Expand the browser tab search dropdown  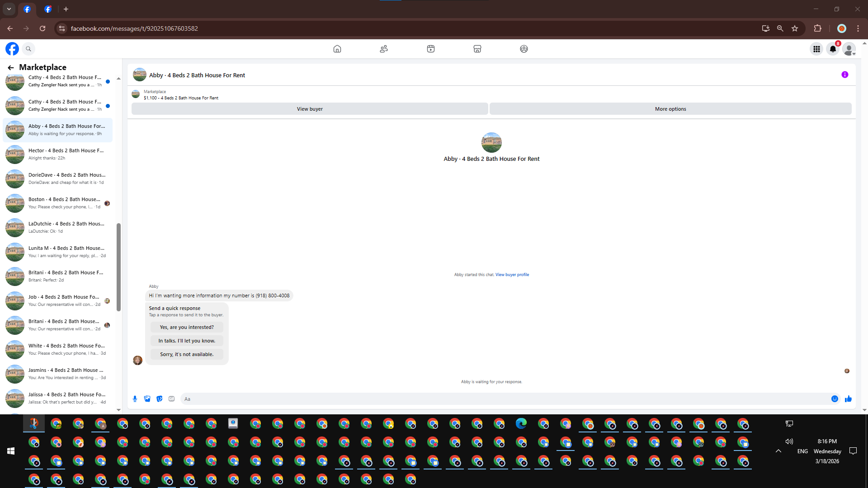point(9,9)
